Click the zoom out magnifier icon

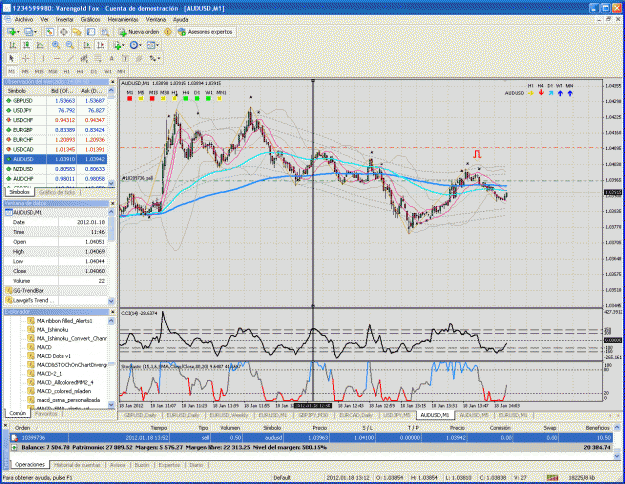[70, 45]
